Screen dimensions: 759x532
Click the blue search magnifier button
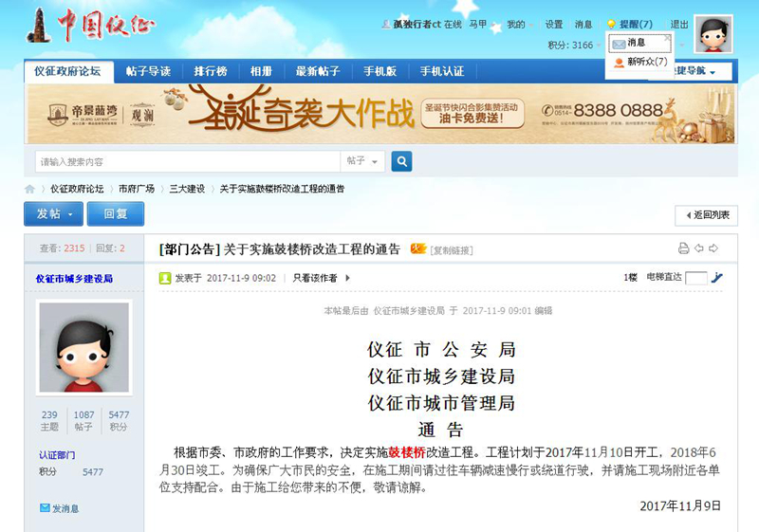click(401, 161)
